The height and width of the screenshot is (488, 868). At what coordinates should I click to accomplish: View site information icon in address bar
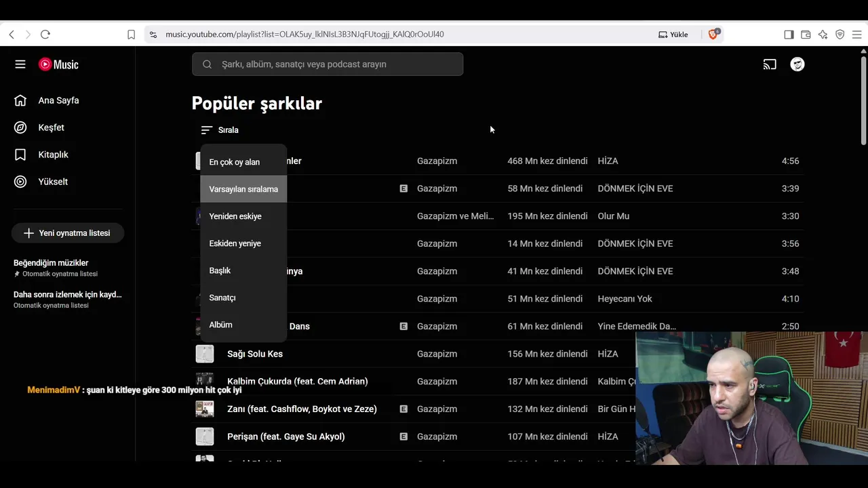(153, 35)
